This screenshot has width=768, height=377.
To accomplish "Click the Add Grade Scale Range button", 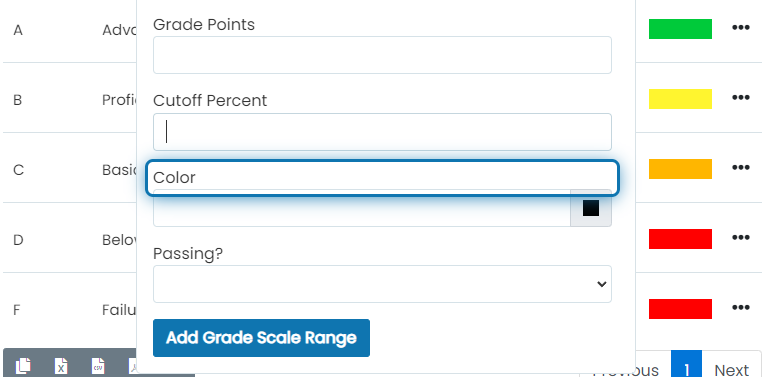I will click(x=261, y=338).
